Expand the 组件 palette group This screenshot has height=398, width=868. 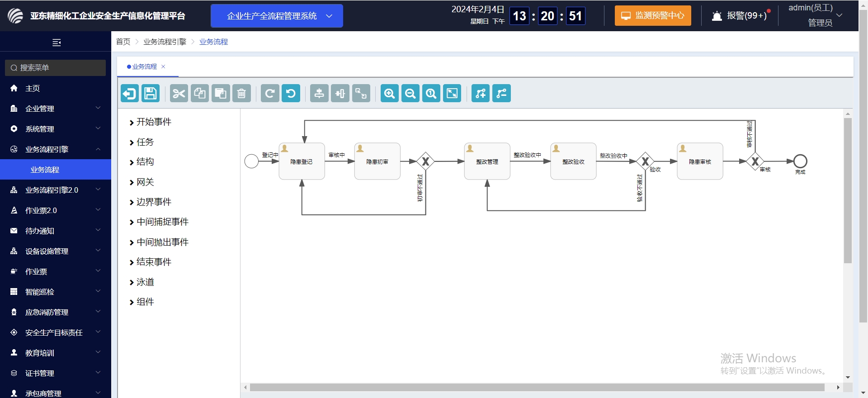point(142,302)
